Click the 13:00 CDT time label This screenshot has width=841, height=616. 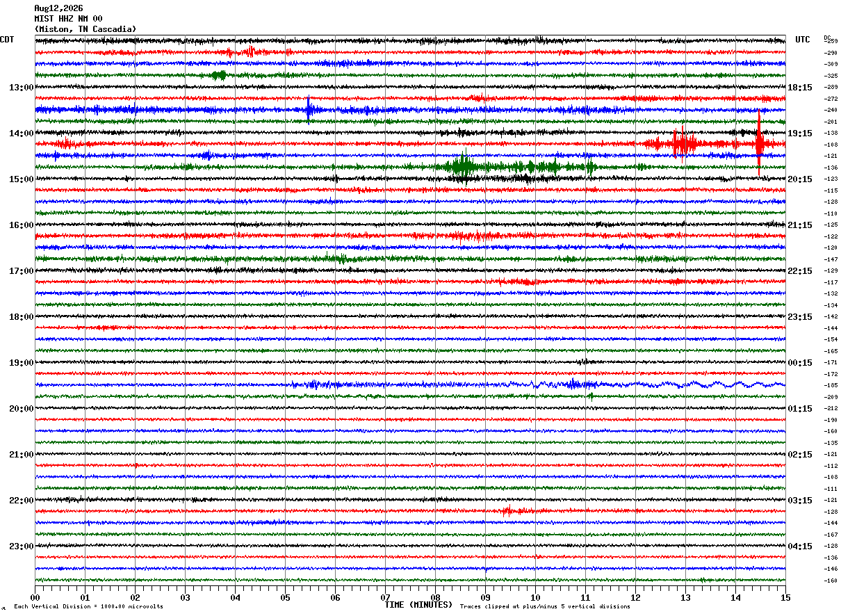pos(21,88)
